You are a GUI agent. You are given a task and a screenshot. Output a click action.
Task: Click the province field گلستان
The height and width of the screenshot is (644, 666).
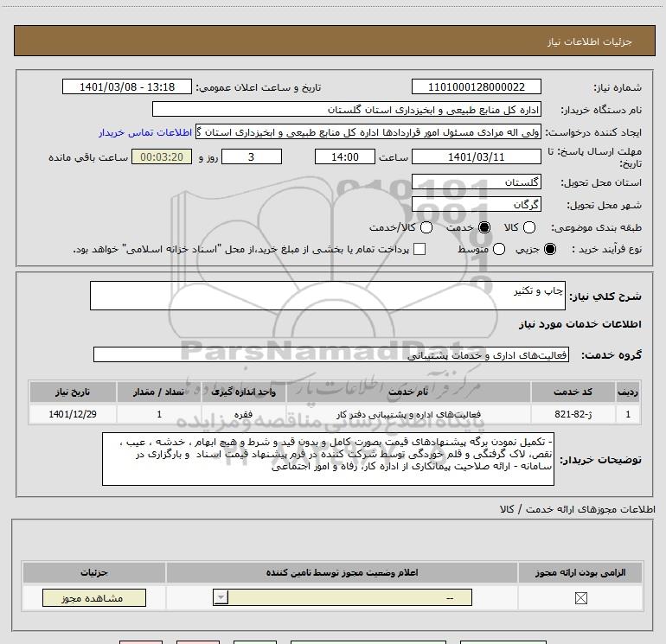tap(476, 182)
